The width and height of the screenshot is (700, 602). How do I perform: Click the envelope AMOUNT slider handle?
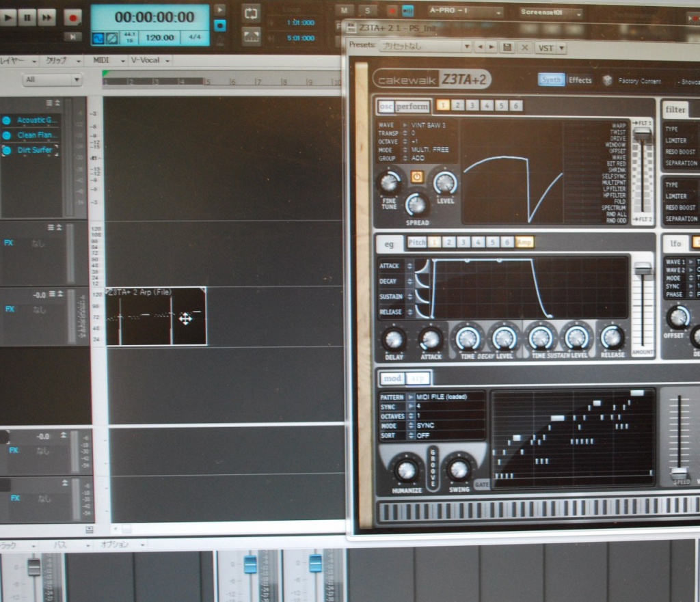[x=643, y=270]
